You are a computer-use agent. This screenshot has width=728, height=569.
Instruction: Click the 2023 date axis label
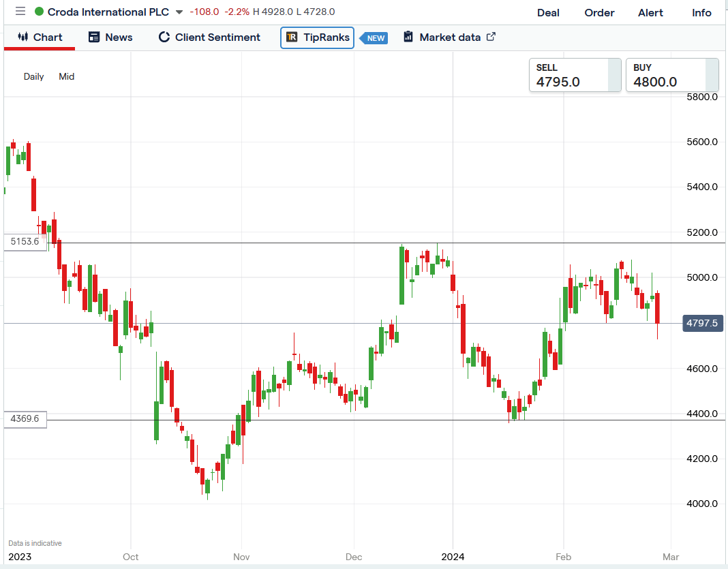click(20, 557)
